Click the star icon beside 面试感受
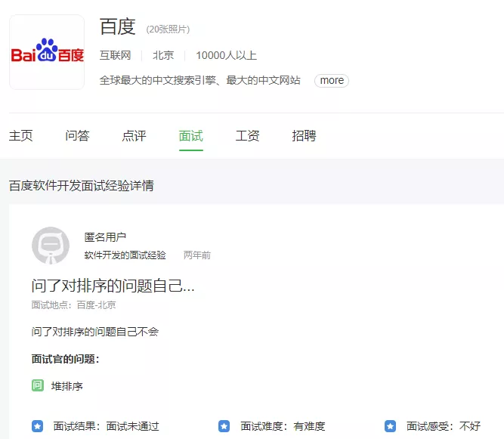 click(x=390, y=426)
